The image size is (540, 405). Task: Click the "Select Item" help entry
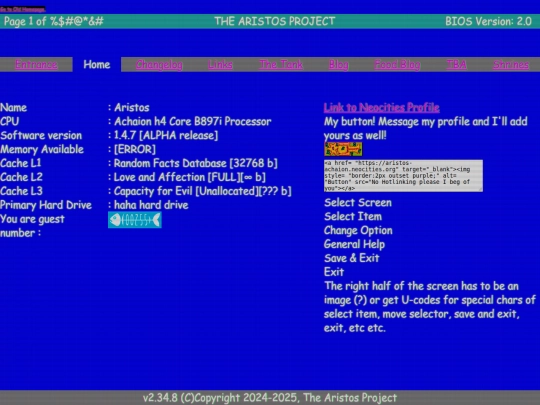[x=353, y=217]
